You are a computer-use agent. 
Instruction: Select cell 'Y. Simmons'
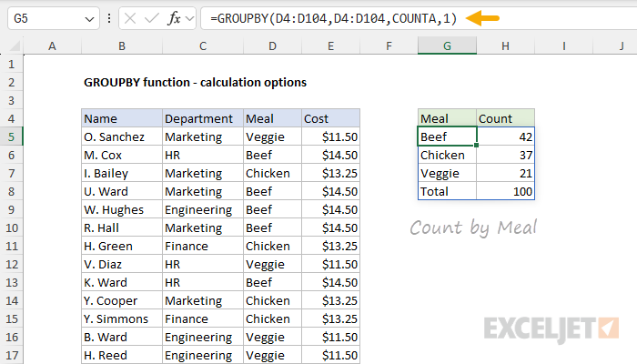click(x=122, y=318)
